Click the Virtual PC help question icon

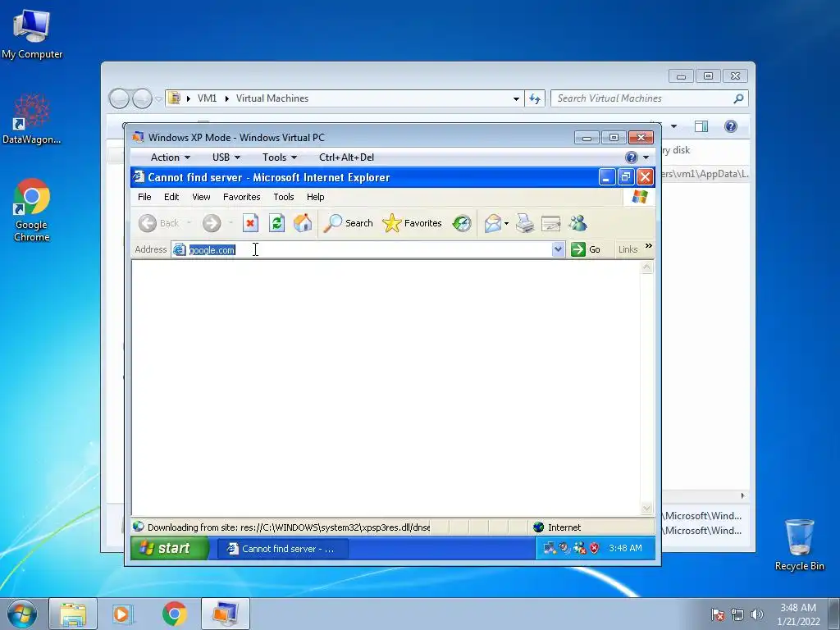632,157
